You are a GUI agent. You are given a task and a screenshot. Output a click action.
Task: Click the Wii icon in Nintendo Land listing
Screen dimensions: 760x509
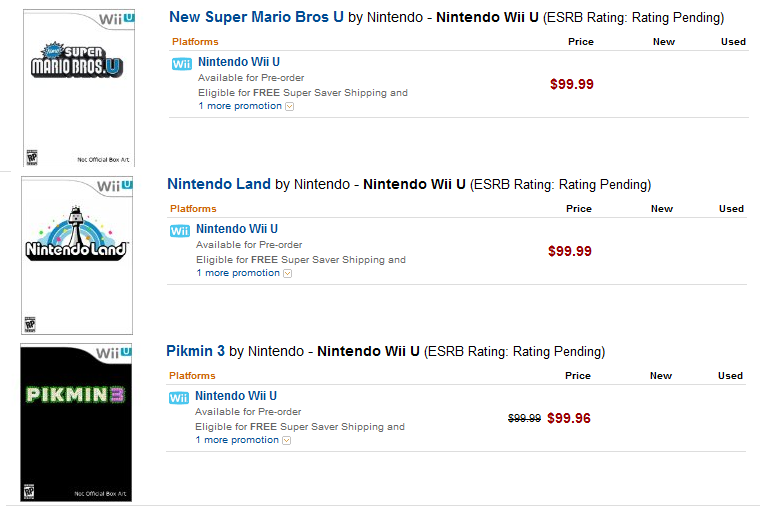179,231
